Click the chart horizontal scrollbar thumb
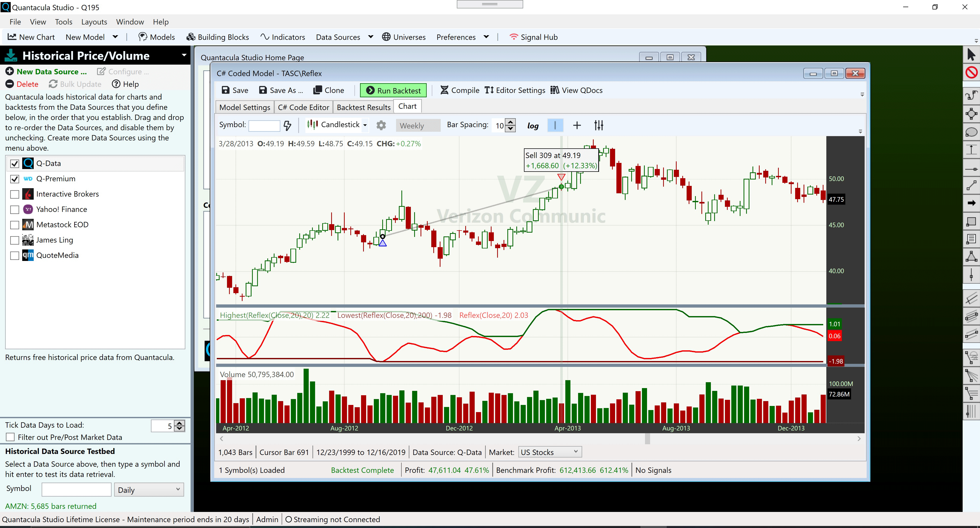Viewport: 980px width, 528px height. coord(648,439)
